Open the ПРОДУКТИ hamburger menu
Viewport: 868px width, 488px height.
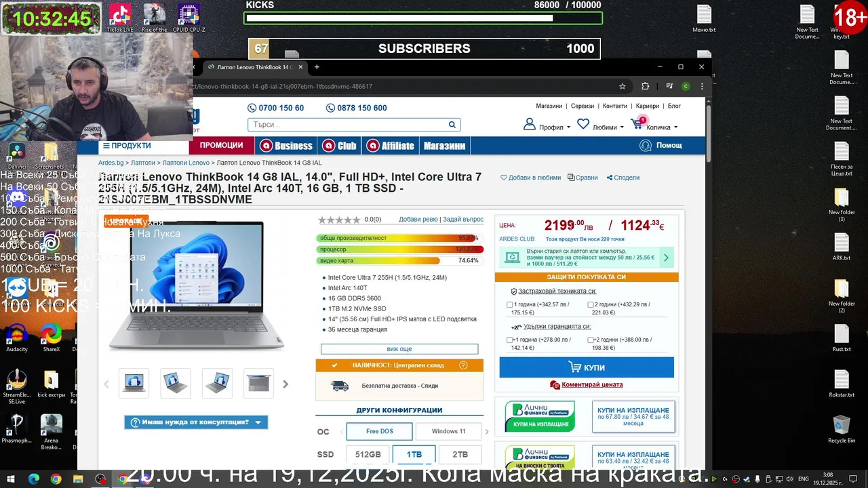(x=127, y=146)
